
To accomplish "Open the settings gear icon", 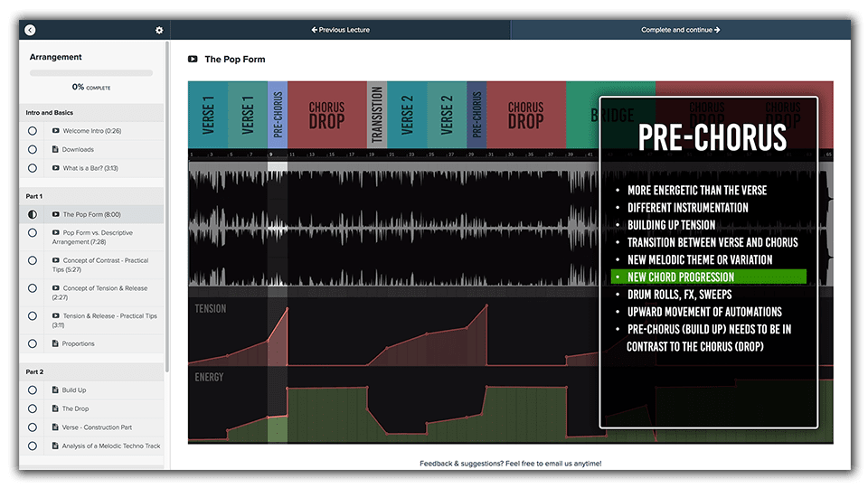I will pyautogui.click(x=159, y=31).
